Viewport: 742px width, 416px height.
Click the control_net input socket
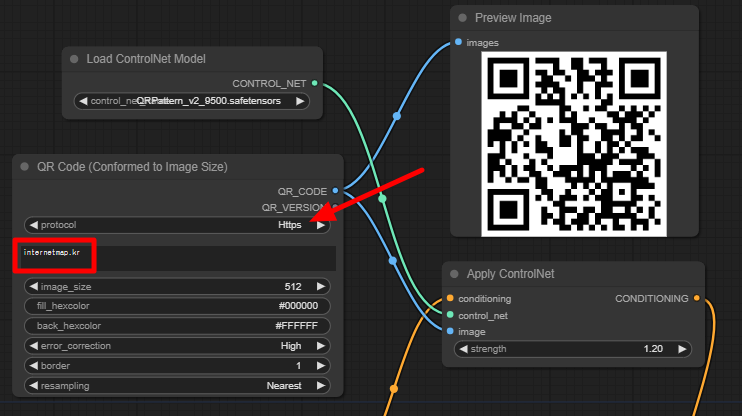450,315
